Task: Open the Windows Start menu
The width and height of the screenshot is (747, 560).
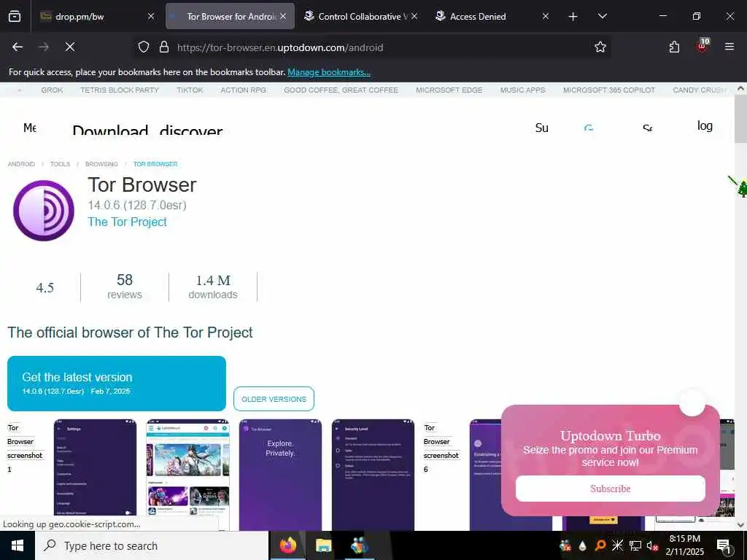Action: pyautogui.click(x=18, y=545)
